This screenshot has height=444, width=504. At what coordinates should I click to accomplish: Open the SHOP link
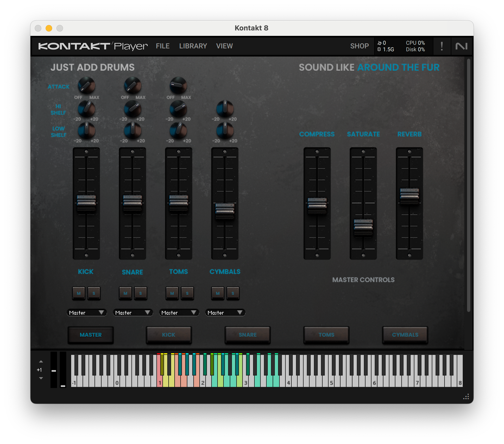coord(360,46)
